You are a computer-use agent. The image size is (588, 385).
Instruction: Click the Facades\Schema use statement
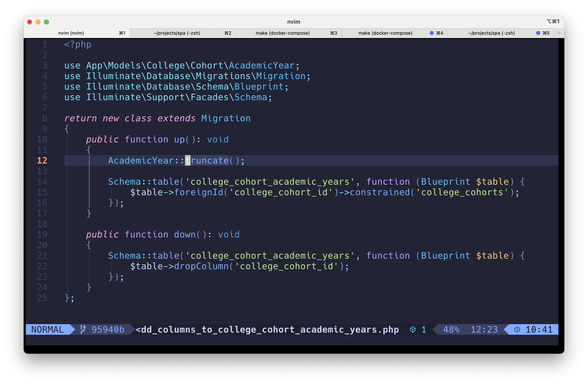pyautogui.click(x=168, y=97)
